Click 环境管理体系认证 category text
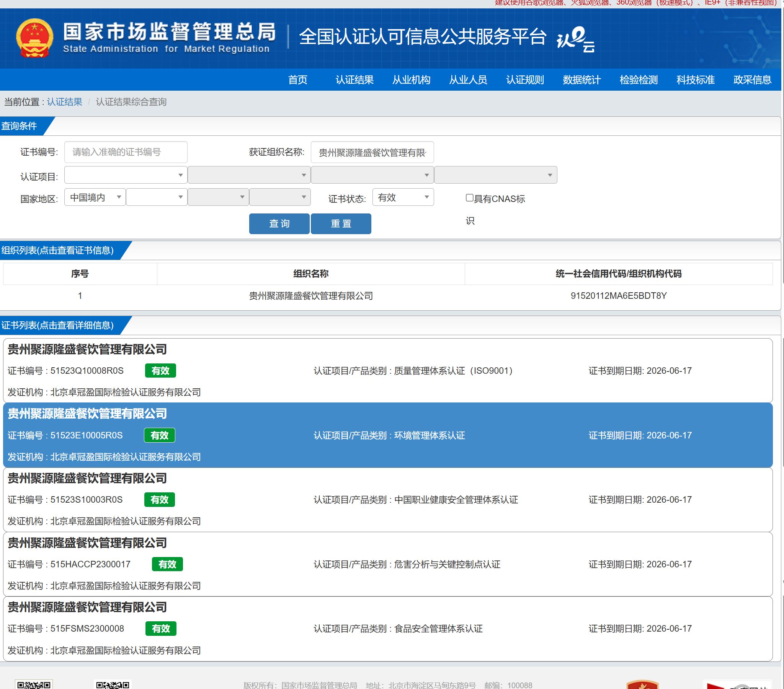 coord(430,436)
